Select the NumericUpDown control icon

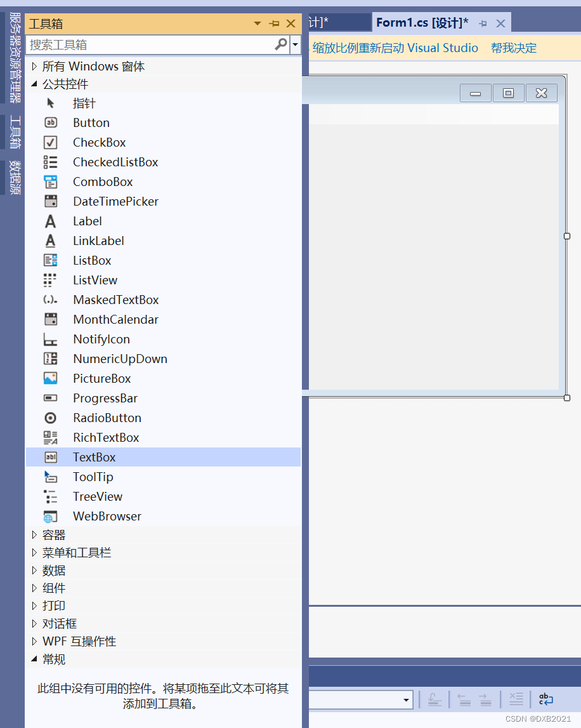(51, 359)
